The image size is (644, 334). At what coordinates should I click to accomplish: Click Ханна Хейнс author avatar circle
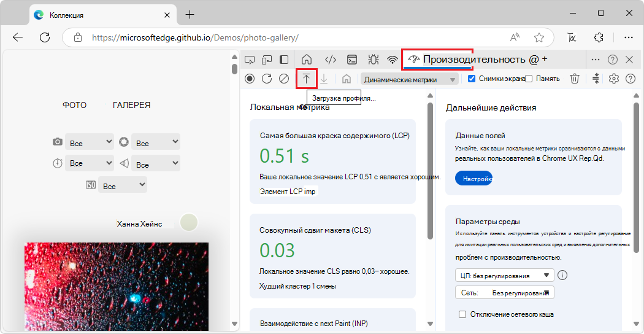[189, 222]
